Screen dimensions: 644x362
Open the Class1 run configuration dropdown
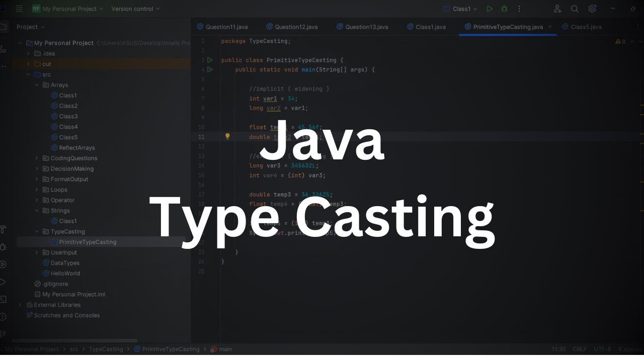tap(460, 9)
